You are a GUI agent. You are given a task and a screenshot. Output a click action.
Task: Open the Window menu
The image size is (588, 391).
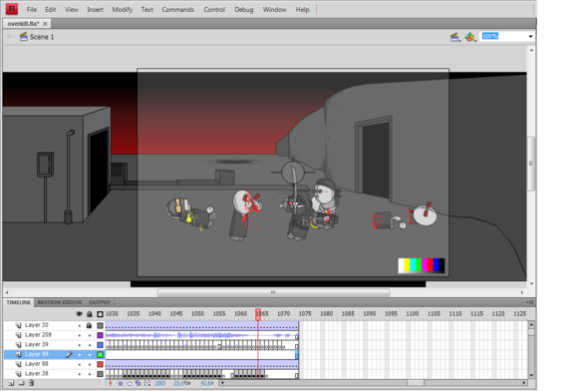point(274,9)
